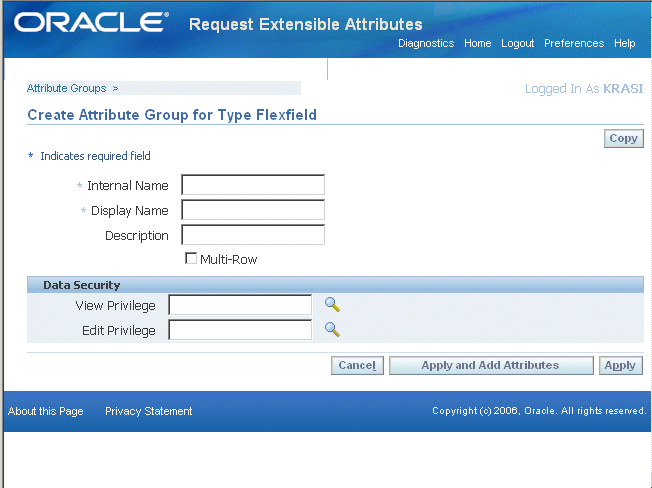
Task: Focus the View Privilege input field
Action: [240, 305]
